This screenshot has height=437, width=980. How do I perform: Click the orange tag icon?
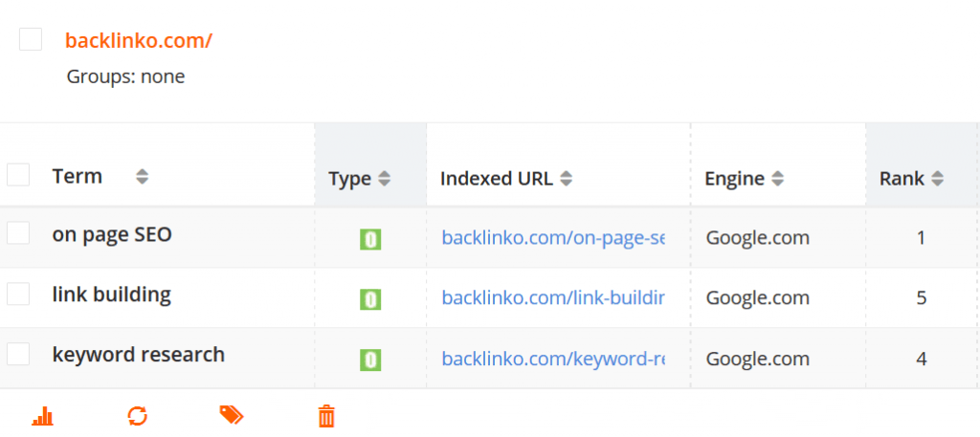click(232, 414)
